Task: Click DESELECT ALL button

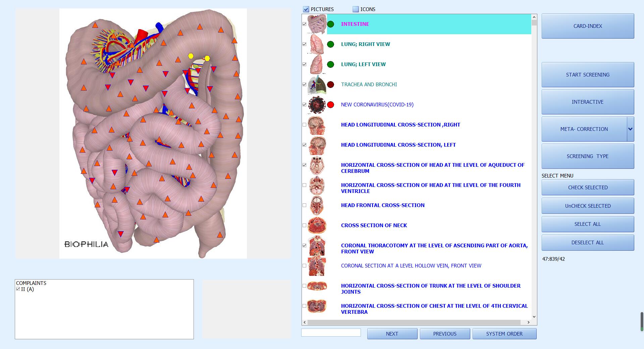Action: (588, 243)
